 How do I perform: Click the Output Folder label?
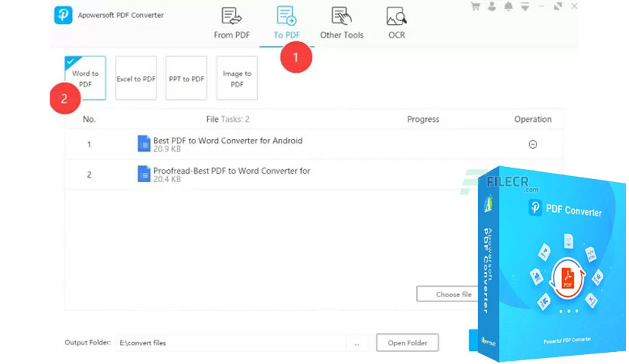point(88,342)
